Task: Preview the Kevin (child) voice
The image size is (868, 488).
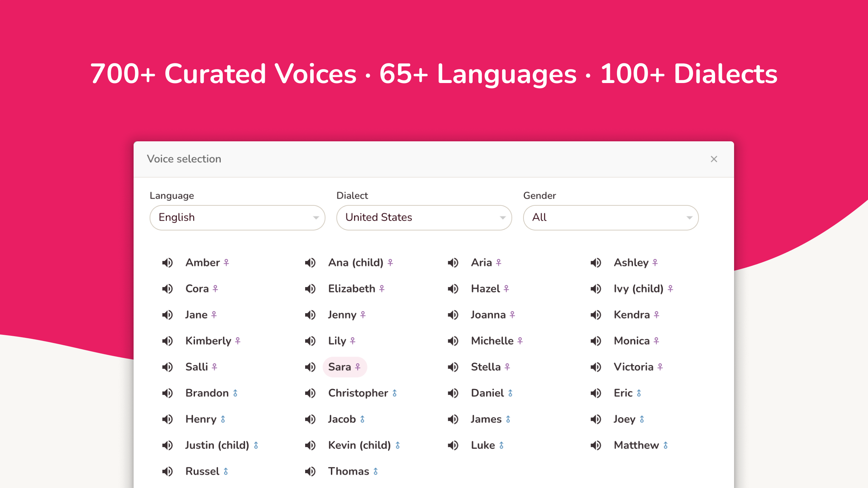Action: 310,445
